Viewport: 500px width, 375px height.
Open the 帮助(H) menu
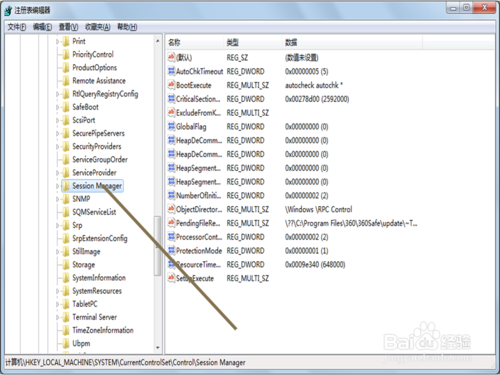pos(127,27)
